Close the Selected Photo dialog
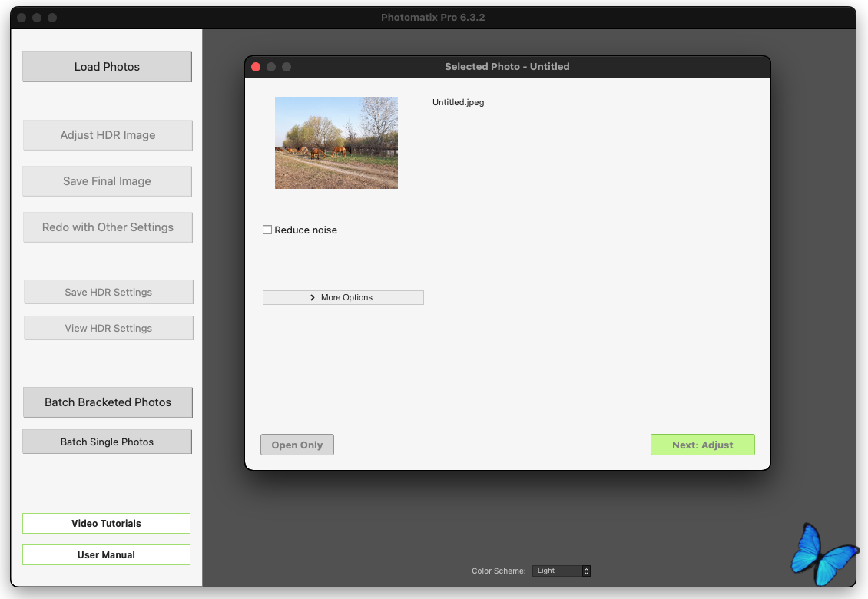The height and width of the screenshot is (599, 868). 256,67
